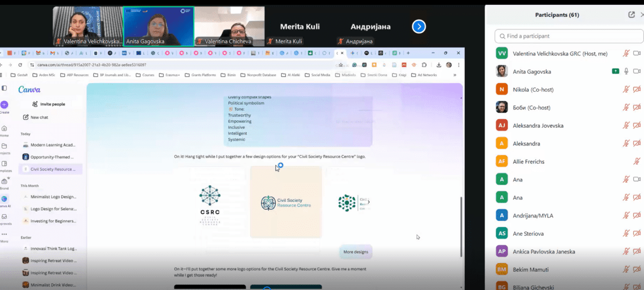This screenshot has width=644, height=290.
Task: Open Innovasi Think Tank Log... chat
Action: point(49,249)
